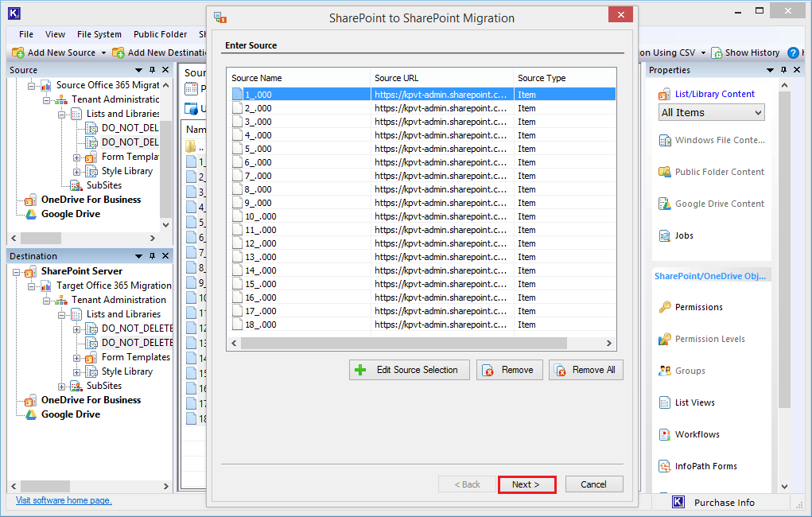Open the Destination panel options dropdown arrow

pyautogui.click(x=138, y=256)
